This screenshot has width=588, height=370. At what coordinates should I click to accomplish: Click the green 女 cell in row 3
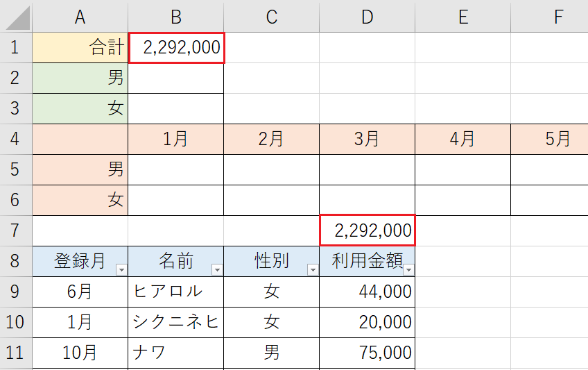point(80,108)
